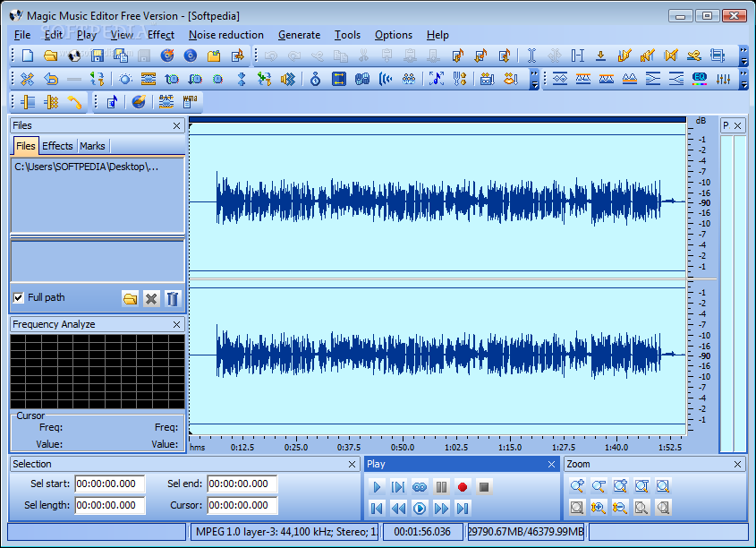Click inside the Sel start time field

109,484
